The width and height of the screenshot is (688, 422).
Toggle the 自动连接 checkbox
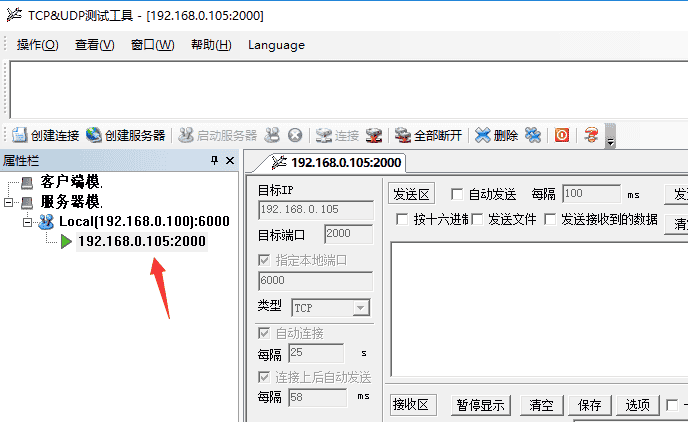click(x=264, y=333)
